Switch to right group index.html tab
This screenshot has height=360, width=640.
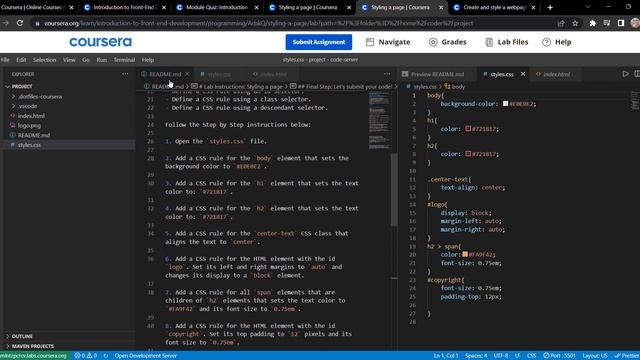[x=556, y=74]
